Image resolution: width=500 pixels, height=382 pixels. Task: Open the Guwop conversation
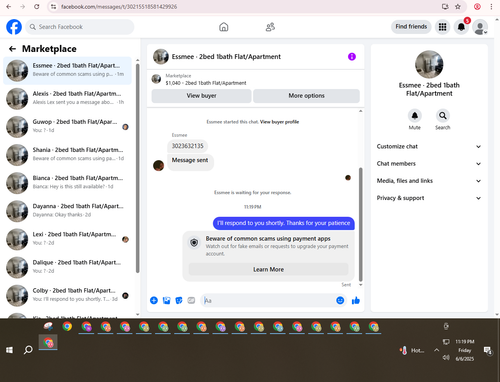click(67, 127)
